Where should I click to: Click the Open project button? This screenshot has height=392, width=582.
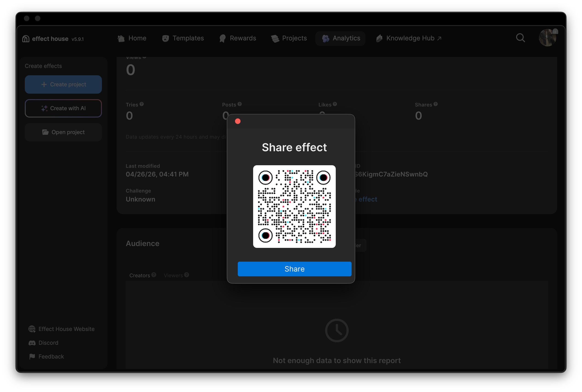(x=63, y=132)
